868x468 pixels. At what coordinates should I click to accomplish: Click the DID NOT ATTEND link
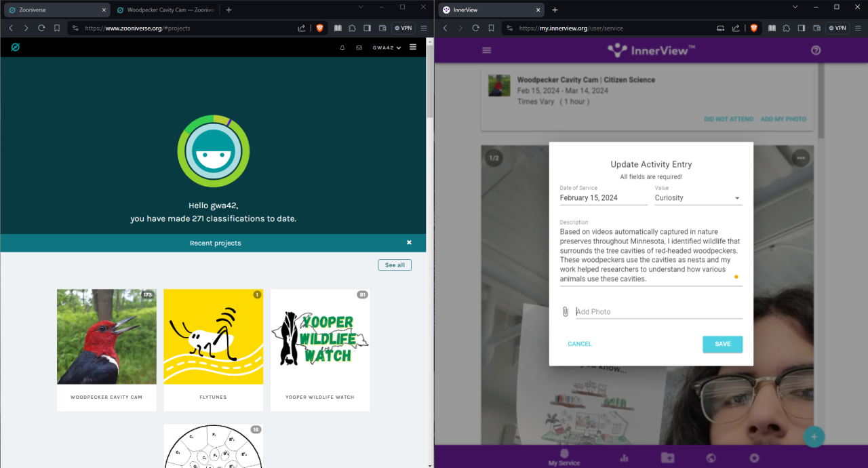coord(728,119)
